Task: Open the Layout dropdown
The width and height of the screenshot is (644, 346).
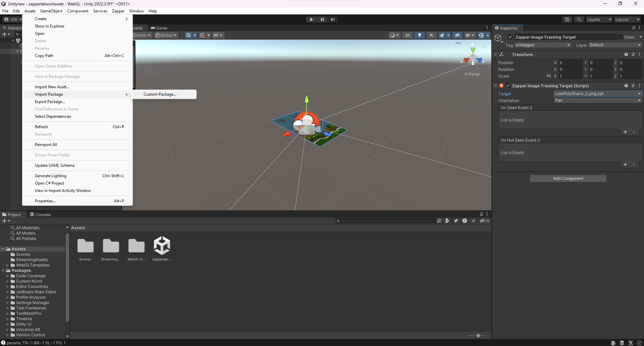Action: (x=627, y=19)
